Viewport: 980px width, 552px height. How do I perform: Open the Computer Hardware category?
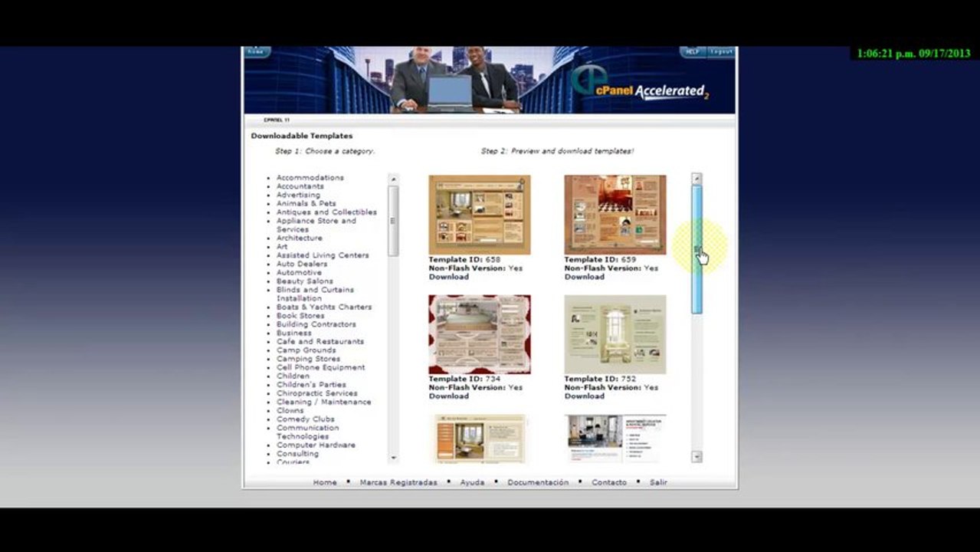(316, 445)
